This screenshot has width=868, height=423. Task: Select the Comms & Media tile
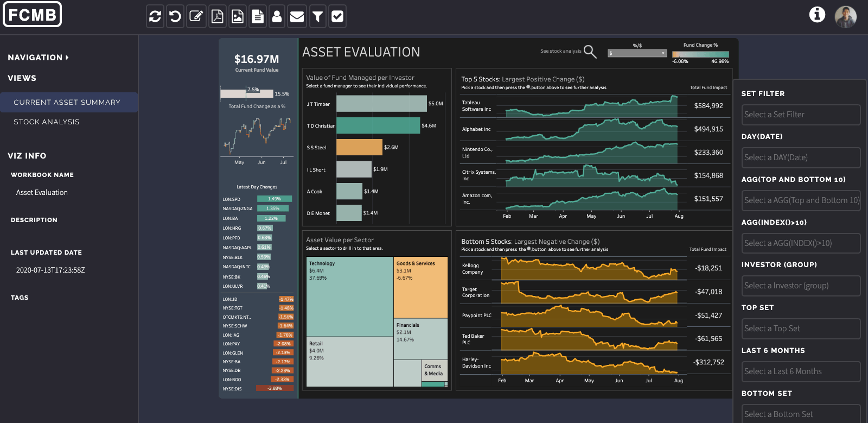(435, 370)
